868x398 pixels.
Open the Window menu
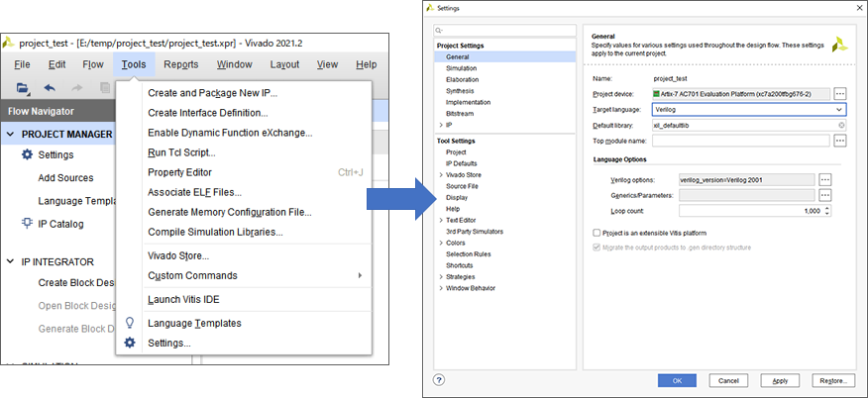(x=234, y=64)
